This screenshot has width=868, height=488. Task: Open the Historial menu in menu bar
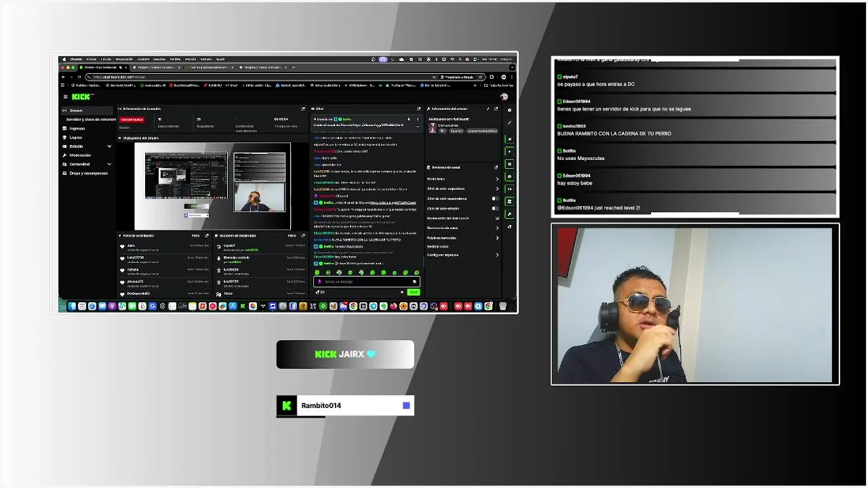click(x=143, y=59)
